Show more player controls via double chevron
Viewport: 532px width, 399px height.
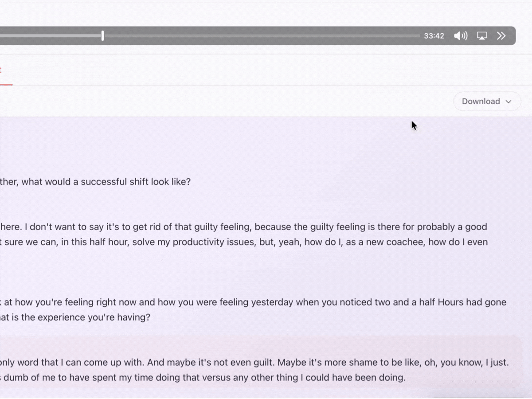coord(501,36)
